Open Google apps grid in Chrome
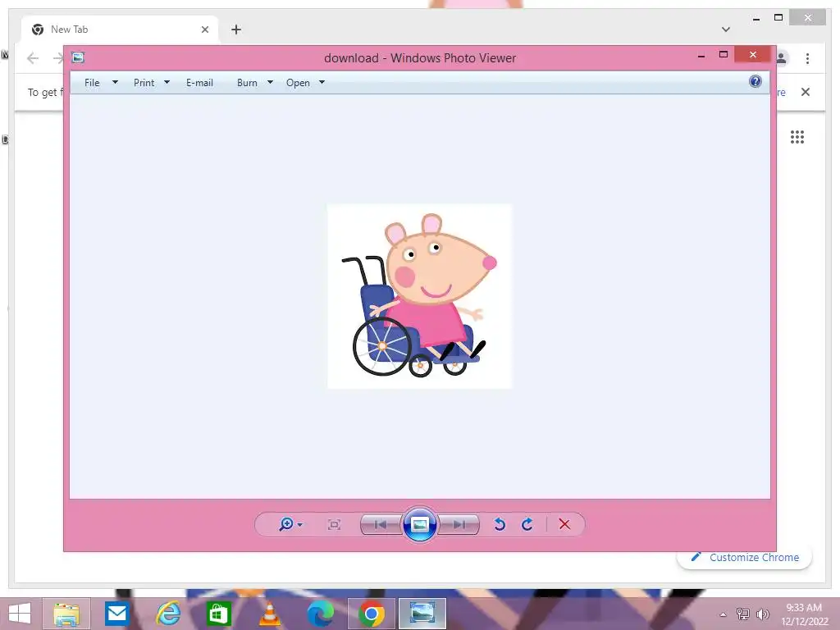Image resolution: width=840 pixels, height=630 pixels. click(797, 137)
